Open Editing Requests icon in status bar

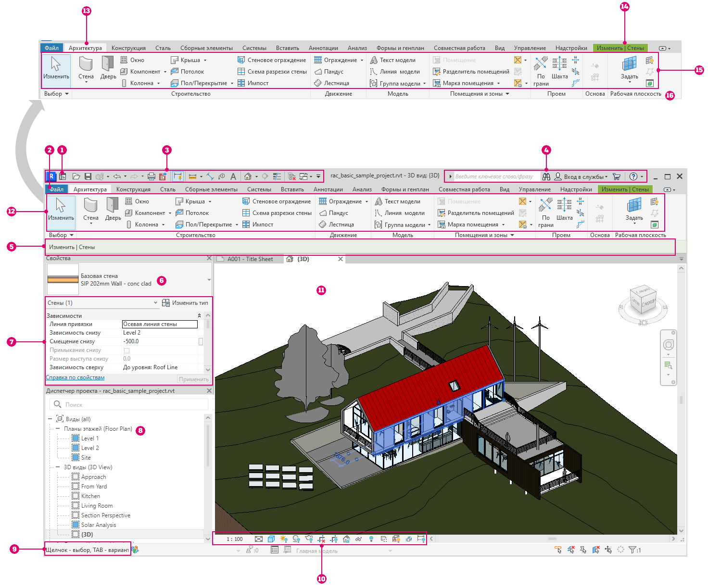[x=250, y=550]
